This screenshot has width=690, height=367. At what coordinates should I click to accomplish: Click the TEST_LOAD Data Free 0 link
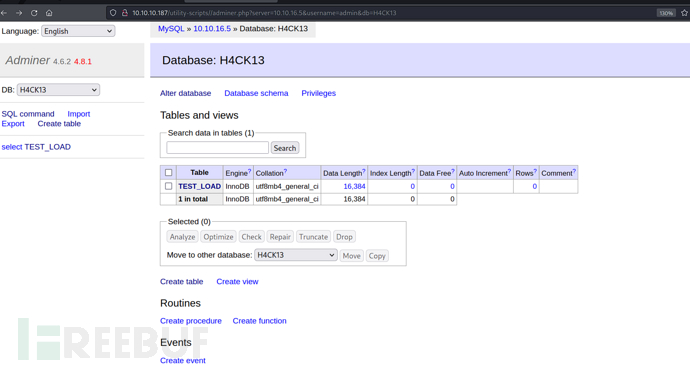452,187
